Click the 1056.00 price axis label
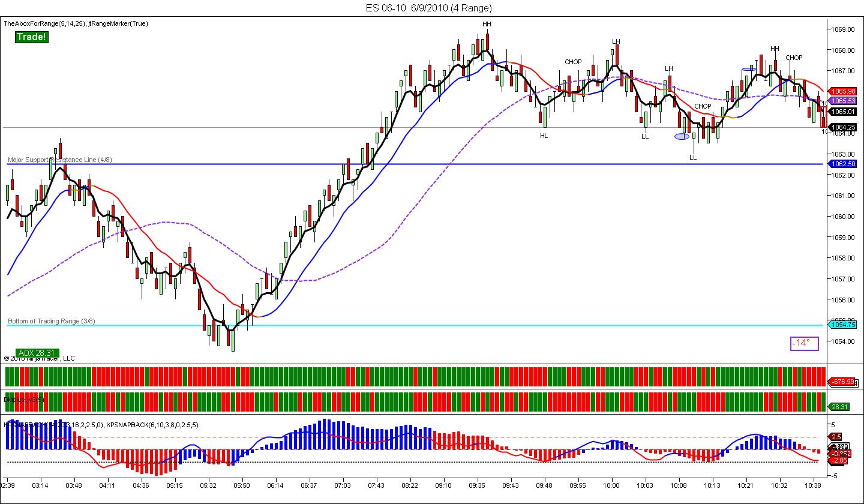This screenshot has height=504, width=864. coord(842,299)
